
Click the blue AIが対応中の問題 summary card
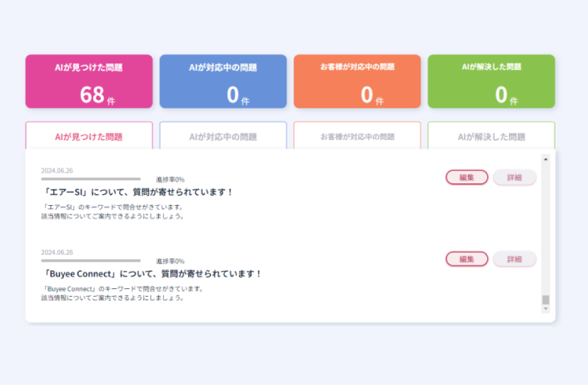pyautogui.click(x=223, y=82)
